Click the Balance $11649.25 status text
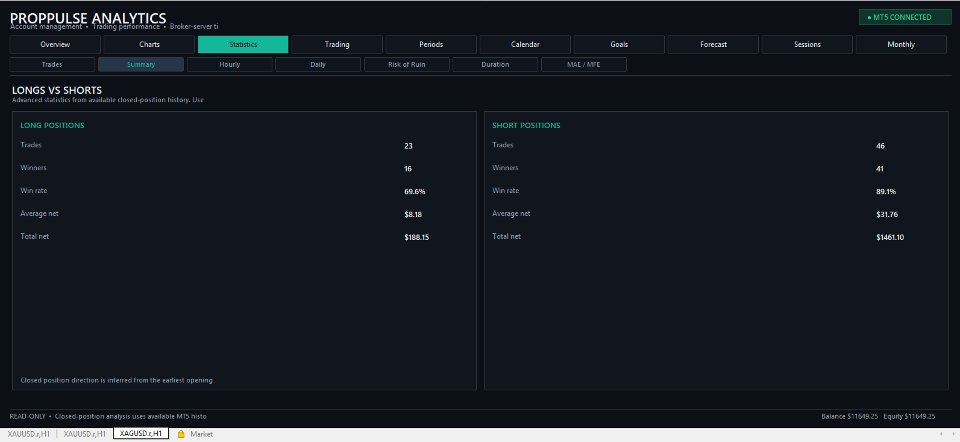960x442 pixels. pyautogui.click(x=850, y=416)
